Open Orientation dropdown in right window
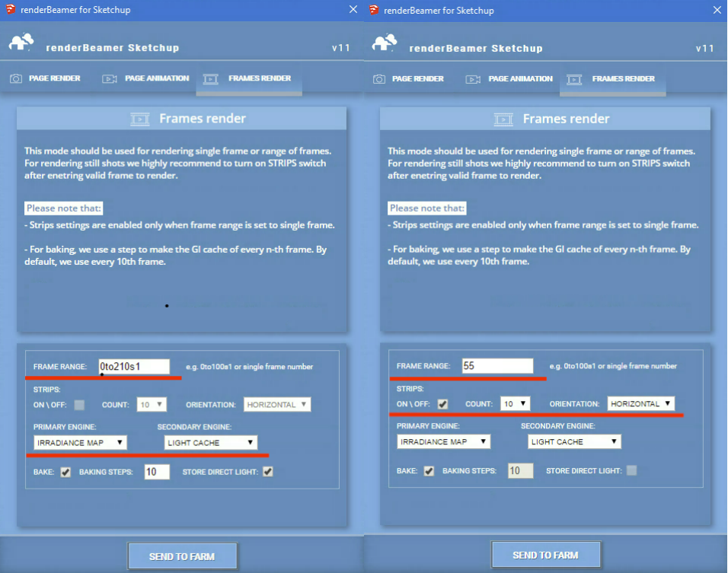This screenshot has width=728, height=573. pos(640,403)
